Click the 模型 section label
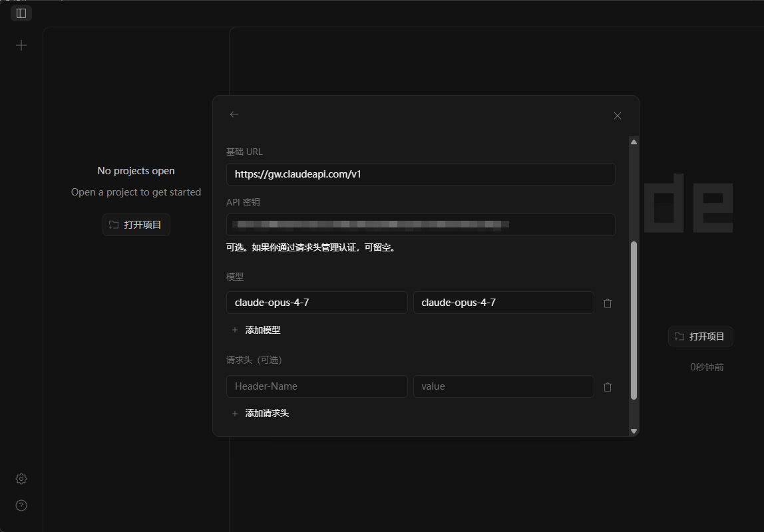This screenshot has height=532, width=764. 235,277
